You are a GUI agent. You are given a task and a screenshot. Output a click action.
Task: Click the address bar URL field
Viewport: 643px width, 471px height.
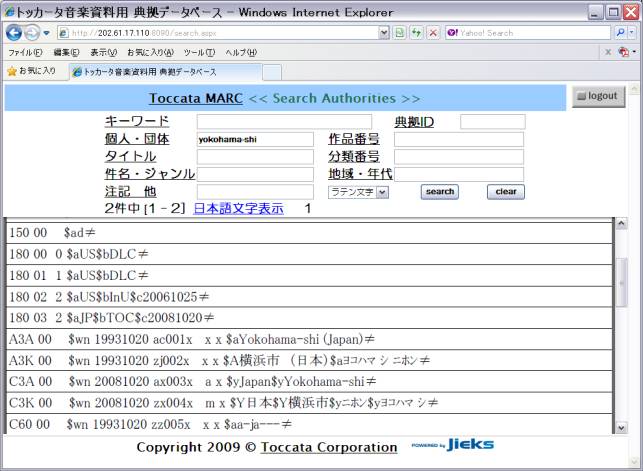(x=218, y=33)
